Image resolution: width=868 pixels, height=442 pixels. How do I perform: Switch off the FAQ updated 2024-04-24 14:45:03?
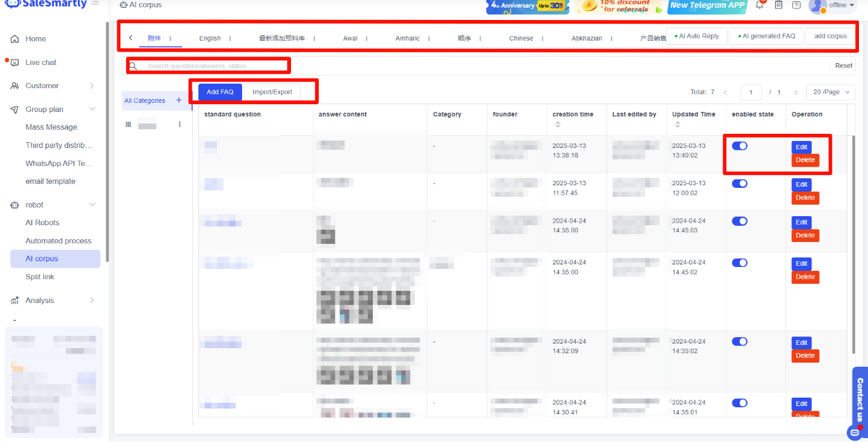click(739, 221)
